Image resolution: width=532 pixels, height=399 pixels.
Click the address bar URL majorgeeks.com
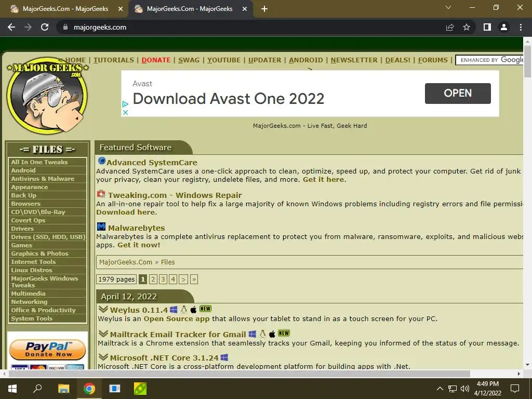(x=100, y=27)
